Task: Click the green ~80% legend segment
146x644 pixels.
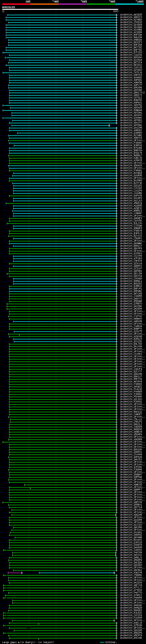Action: tap(101, 4)
